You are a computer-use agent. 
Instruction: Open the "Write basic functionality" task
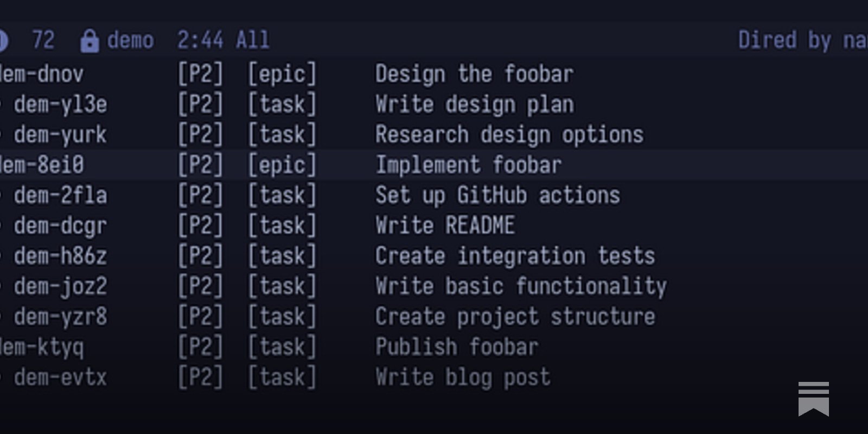pos(520,287)
